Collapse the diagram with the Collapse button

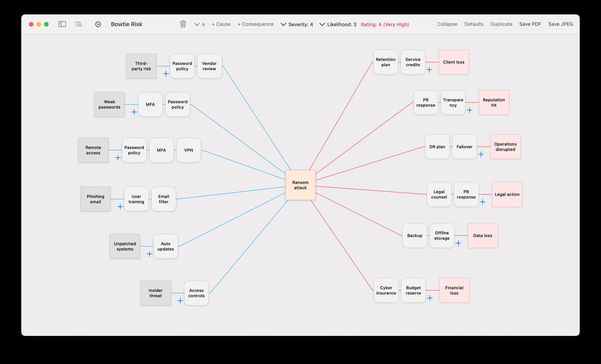[447, 24]
